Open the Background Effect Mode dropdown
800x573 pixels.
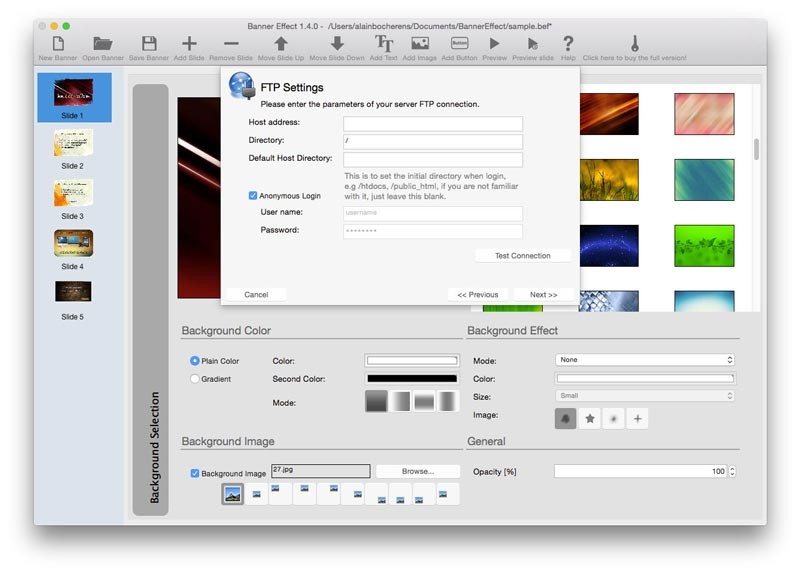click(x=645, y=360)
